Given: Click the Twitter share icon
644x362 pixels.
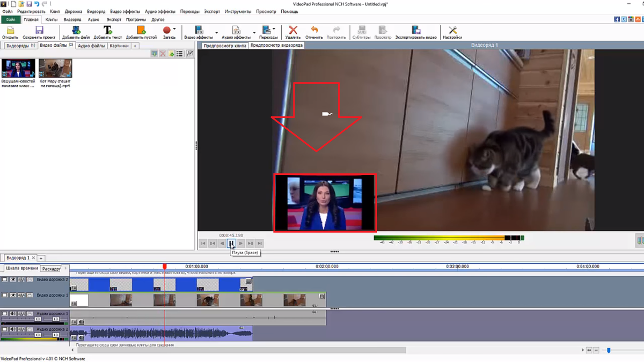Looking at the screenshot, I should tap(624, 19).
